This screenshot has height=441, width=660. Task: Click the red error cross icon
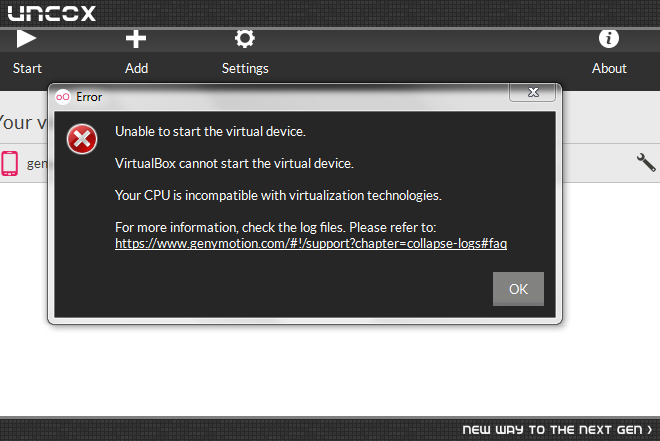(82, 139)
